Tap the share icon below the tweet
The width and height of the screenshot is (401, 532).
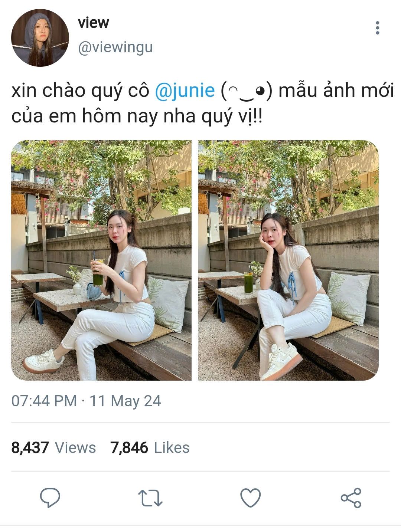(351, 498)
